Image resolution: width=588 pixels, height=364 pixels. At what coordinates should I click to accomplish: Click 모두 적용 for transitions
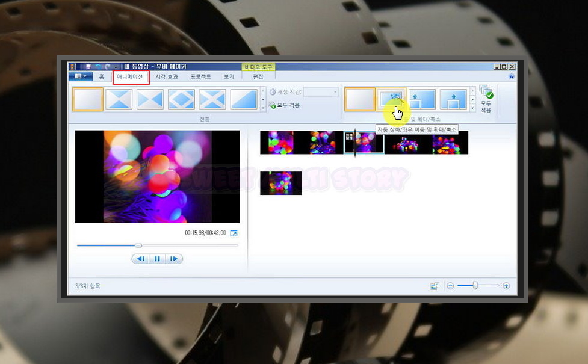point(284,105)
